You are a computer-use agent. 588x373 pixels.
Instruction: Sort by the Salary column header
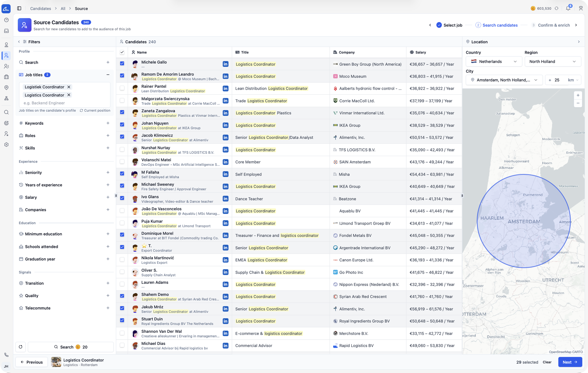tap(420, 52)
